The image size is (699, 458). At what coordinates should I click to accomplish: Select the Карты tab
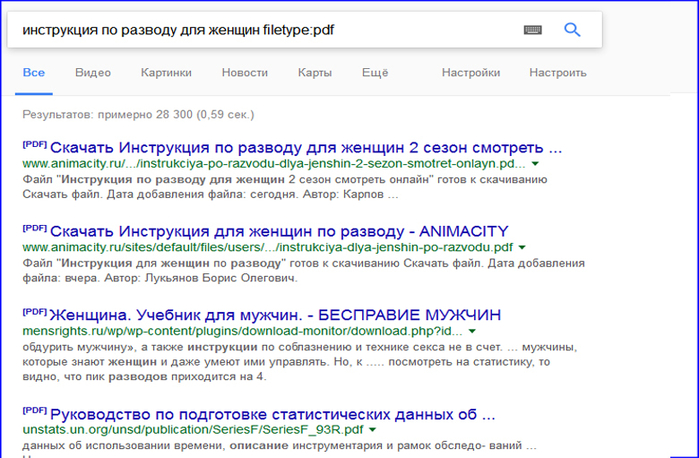314,73
